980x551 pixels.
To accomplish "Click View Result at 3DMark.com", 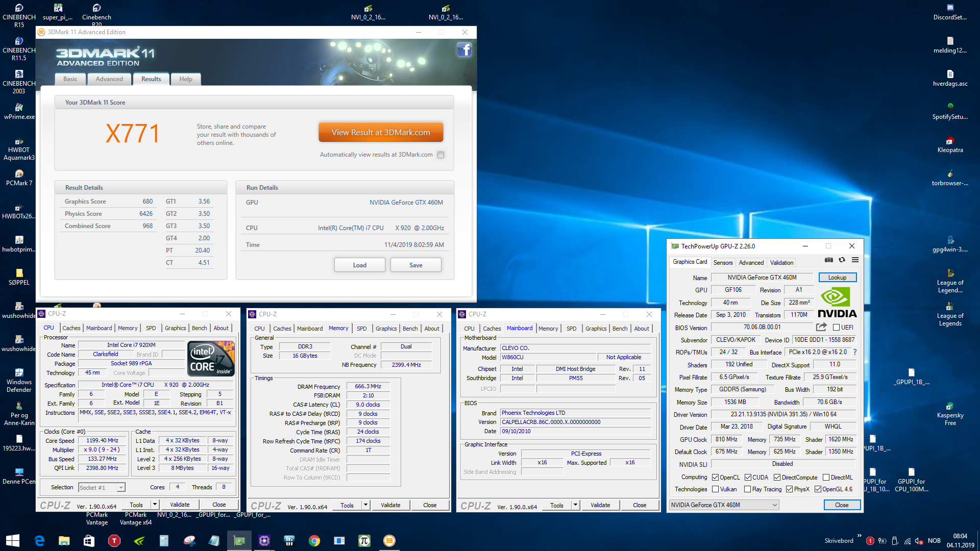I will 381,132.
